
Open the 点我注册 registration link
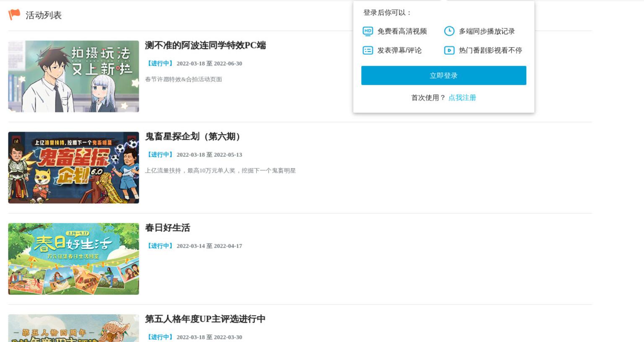point(462,98)
